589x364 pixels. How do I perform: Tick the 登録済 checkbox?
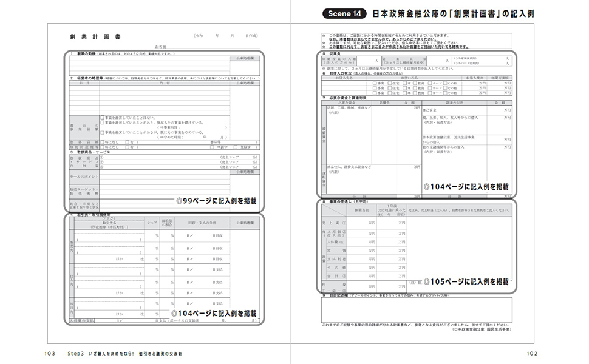click(236, 147)
